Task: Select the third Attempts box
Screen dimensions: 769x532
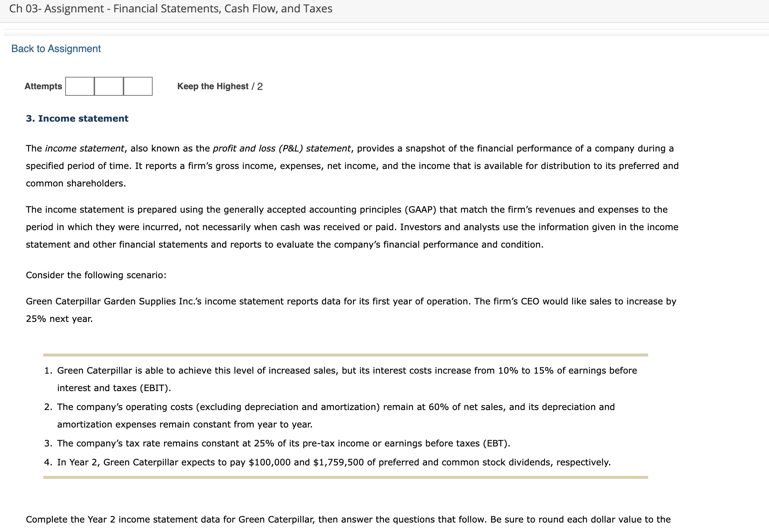Action: point(138,86)
